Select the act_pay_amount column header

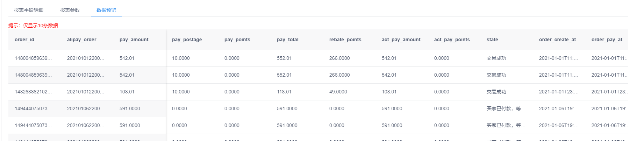401,40
